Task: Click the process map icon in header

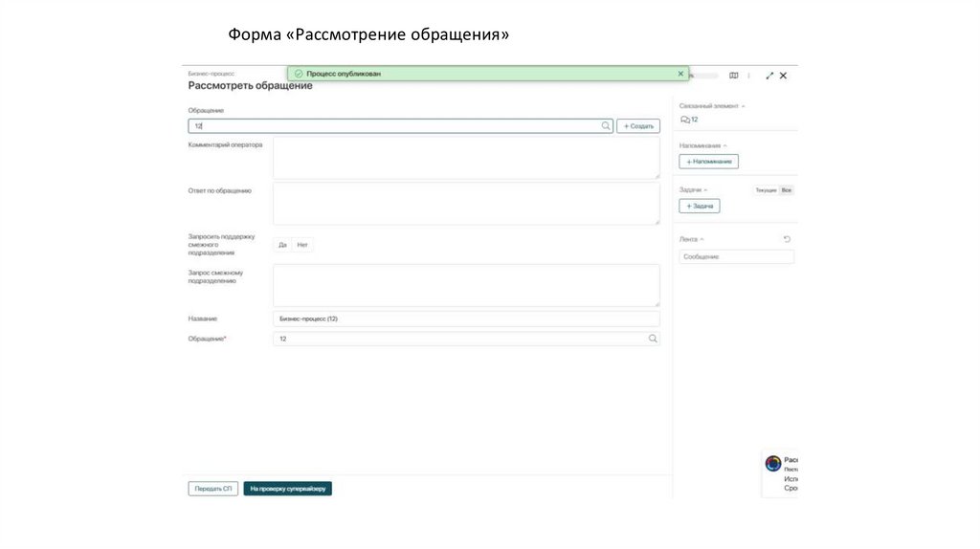Action: tap(734, 76)
